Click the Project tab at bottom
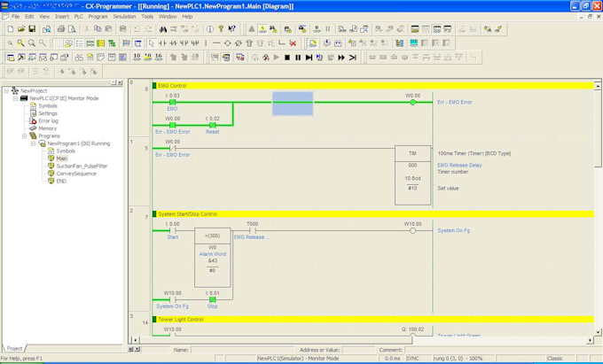Viewport: 603px width, 364px height. pos(14,348)
